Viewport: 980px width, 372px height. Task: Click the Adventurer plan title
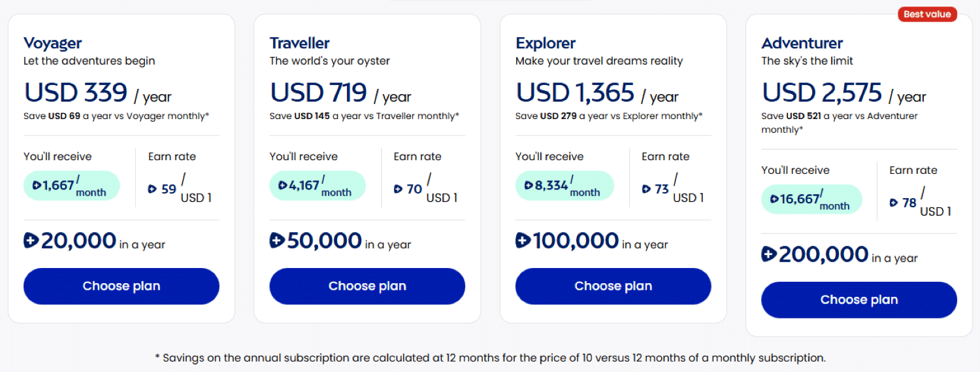802,43
